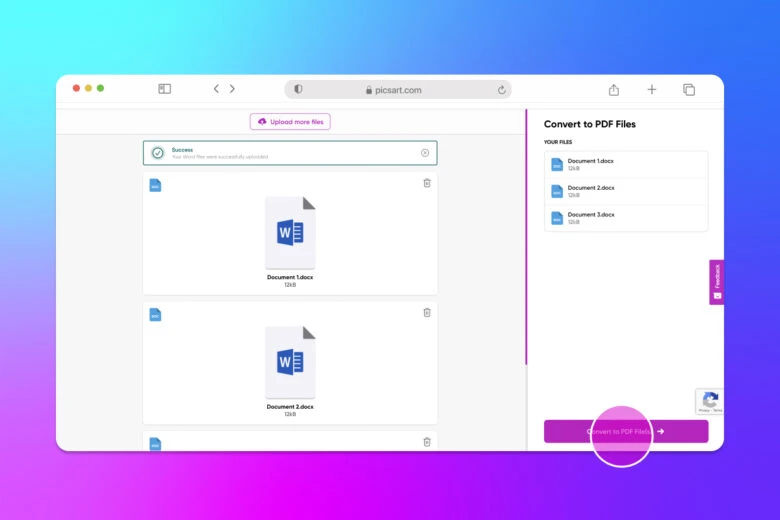Show the tab overview icon
The height and width of the screenshot is (520, 780).
[x=689, y=89]
